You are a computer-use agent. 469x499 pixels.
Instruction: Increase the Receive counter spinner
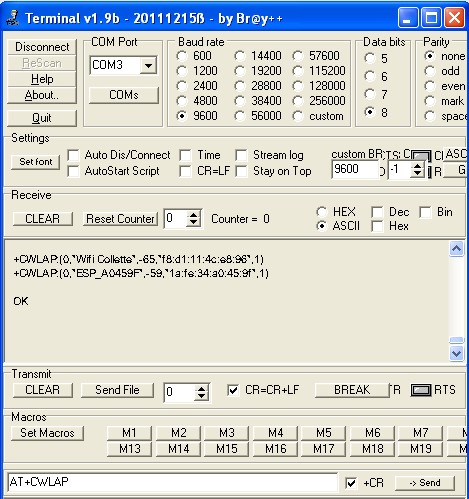point(193,215)
